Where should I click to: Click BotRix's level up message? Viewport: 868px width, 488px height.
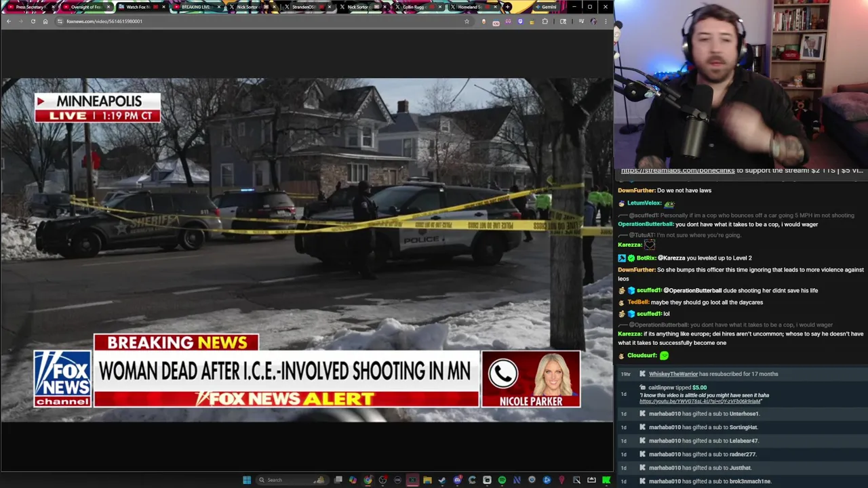(x=685, y=258)
